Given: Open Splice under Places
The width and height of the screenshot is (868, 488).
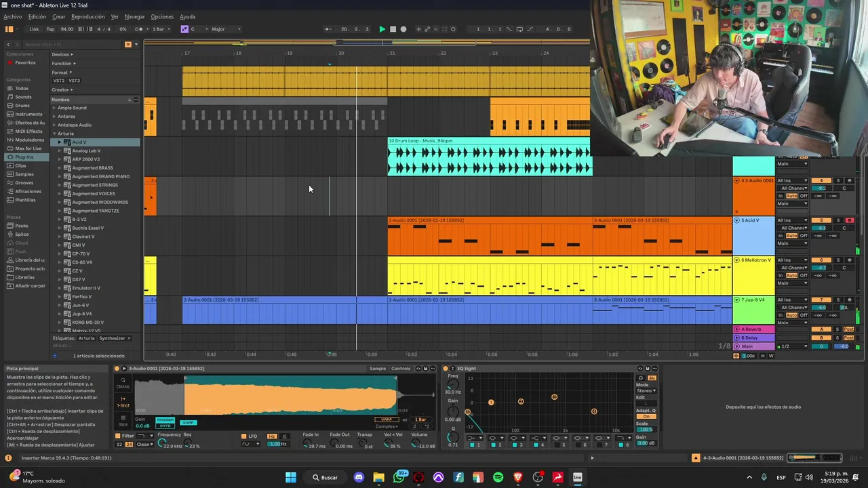Looking at the screenshot, I should (x=22, y=235).
